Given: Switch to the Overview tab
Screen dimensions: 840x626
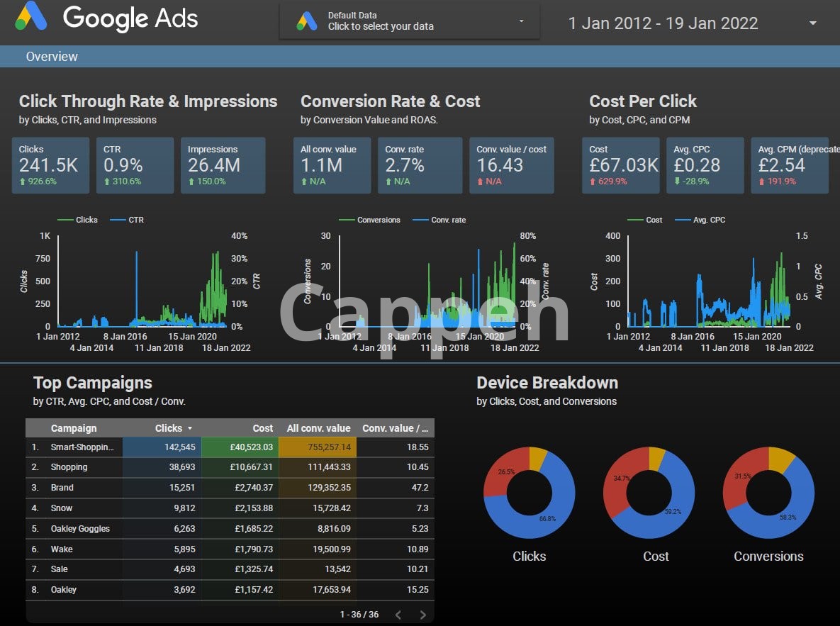Looking at the screenshot, I should (52, 57).
